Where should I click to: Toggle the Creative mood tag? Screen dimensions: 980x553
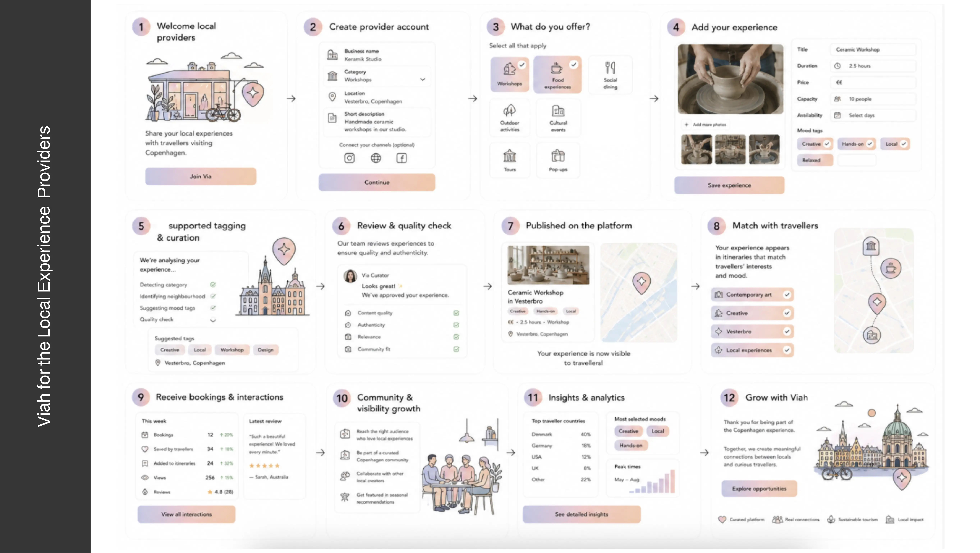815,144
